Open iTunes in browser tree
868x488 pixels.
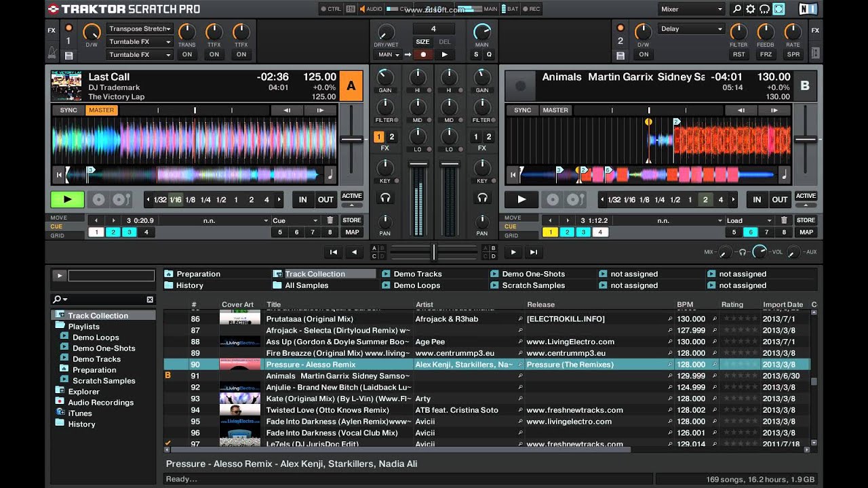pyautogui.click(x=79, y=413)
